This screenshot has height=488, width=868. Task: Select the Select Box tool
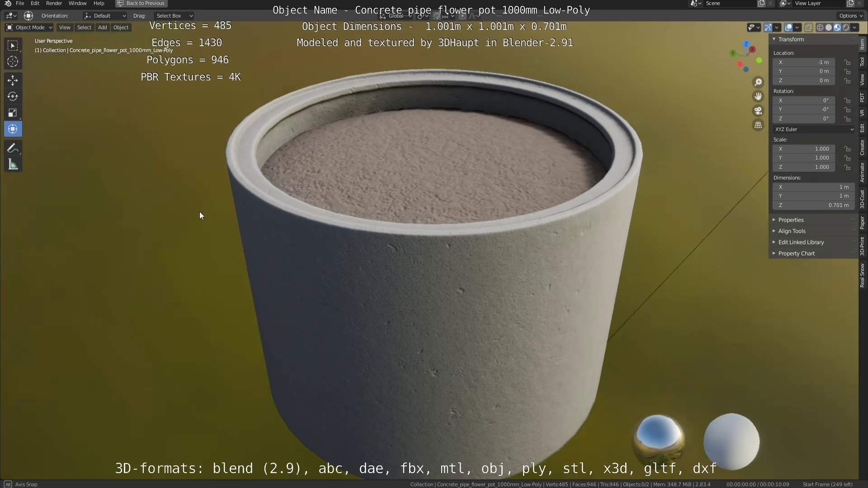tap(13, 46)
